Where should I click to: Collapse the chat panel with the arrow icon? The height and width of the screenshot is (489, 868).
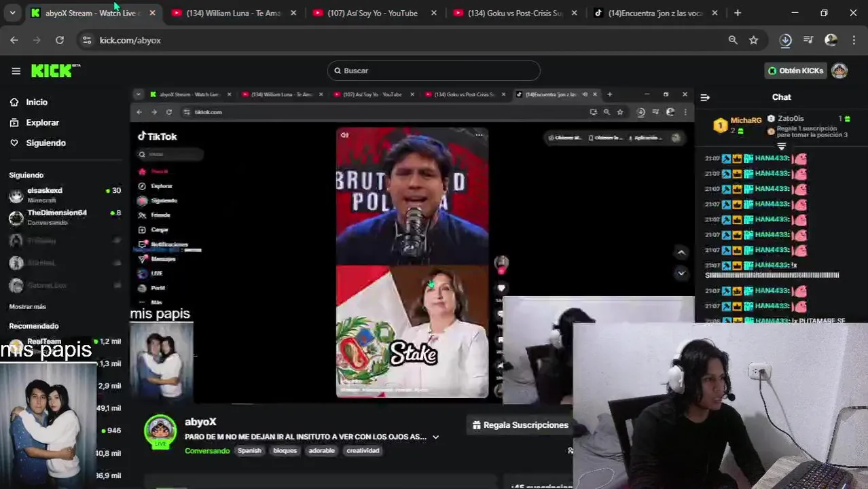tap(705, 97)
